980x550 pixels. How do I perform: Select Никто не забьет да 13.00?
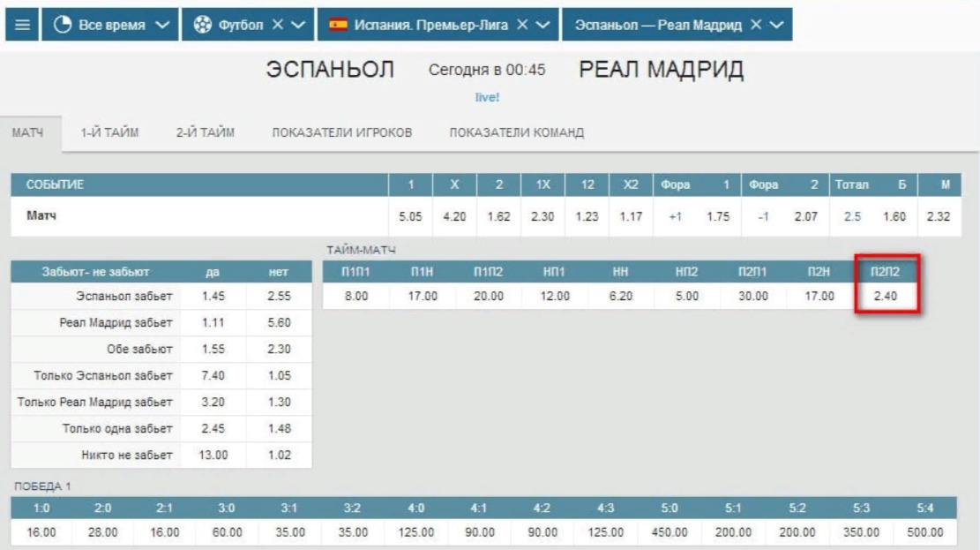coord(213,455)
